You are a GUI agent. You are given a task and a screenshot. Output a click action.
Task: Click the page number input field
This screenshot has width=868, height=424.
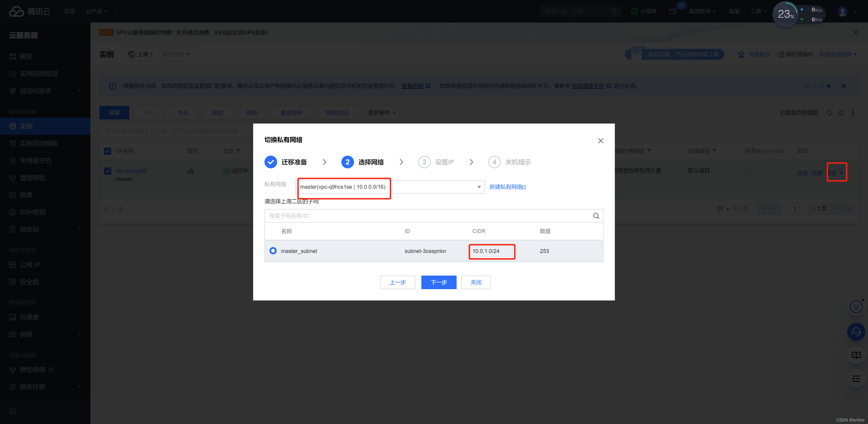795,209
